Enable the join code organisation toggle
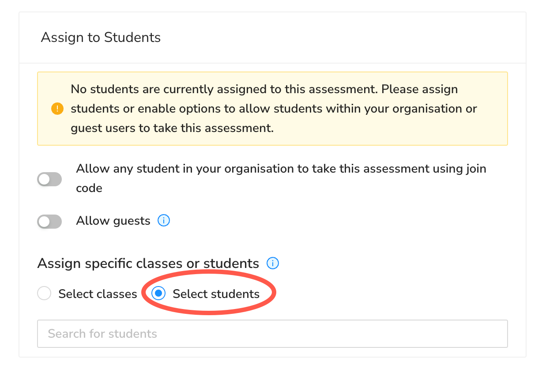 click(49, 179)
